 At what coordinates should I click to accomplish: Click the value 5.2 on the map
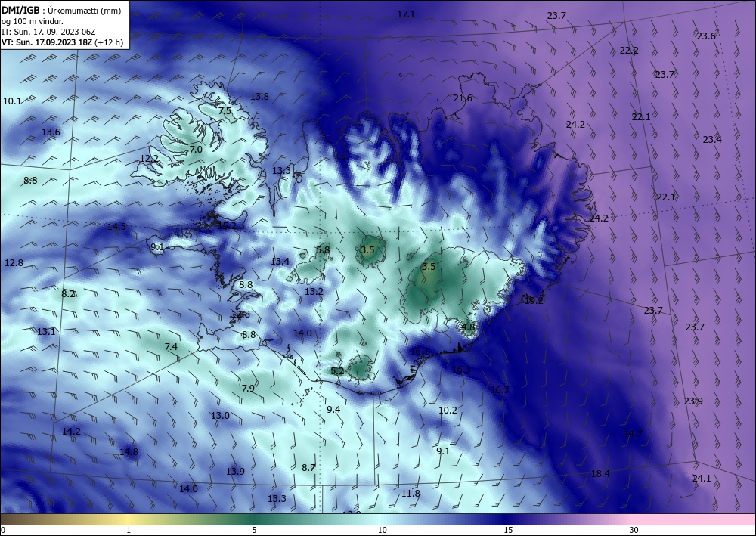[337, 370]
